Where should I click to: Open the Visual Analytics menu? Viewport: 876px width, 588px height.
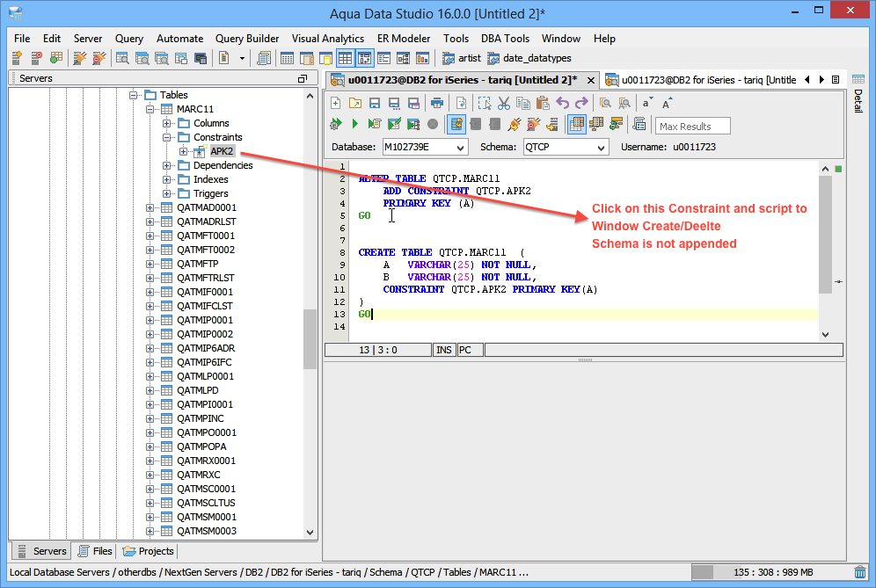[x=328, y=39]
